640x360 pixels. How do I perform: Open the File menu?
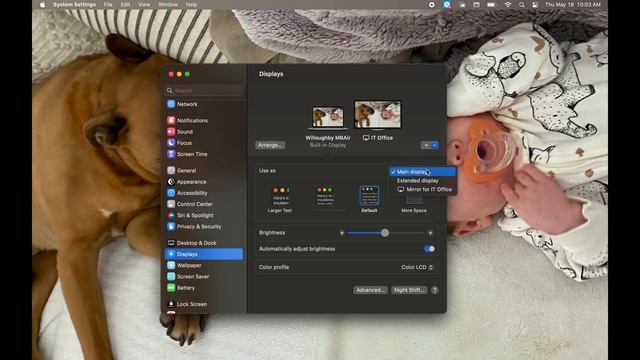108,4
